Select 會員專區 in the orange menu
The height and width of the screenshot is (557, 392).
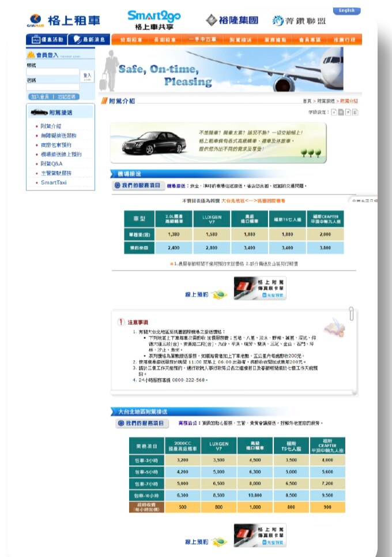pos(310,40)
